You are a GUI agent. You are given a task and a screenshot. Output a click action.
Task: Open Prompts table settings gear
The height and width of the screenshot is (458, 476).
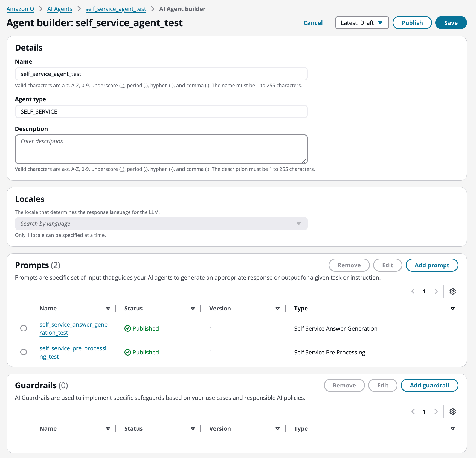tap(453, 291)
